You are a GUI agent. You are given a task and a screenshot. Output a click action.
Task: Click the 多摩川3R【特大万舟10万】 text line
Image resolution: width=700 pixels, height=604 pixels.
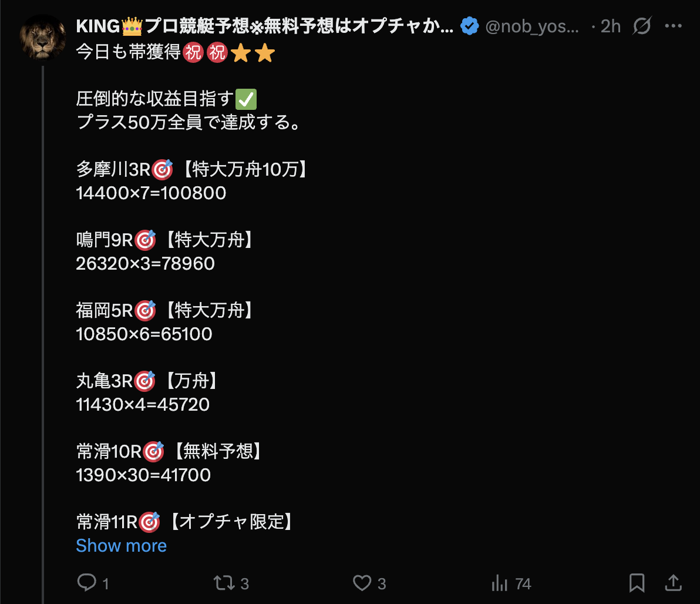pos(192,170)
